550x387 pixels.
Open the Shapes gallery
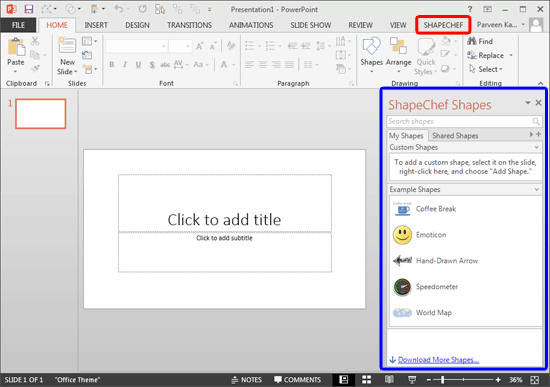pyautogui.click(x=371, y=55)
